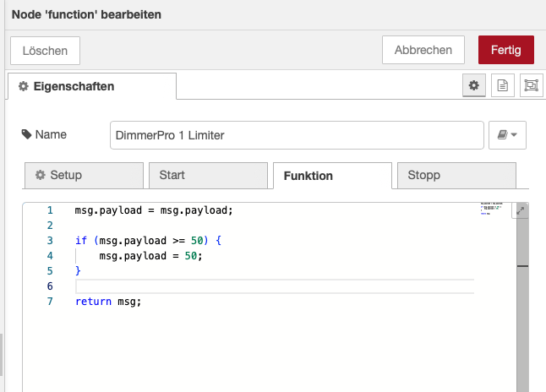Click the tag icon beside Name

(27, 134)
